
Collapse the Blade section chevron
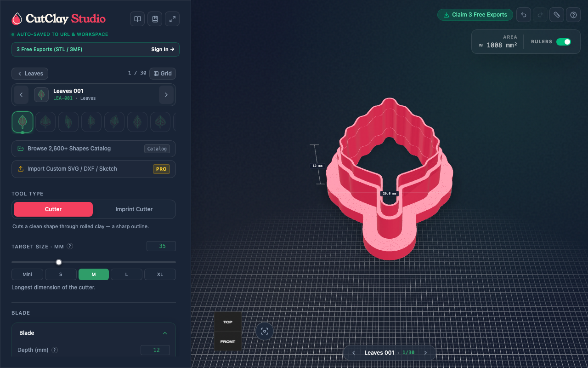coord(165,333)
